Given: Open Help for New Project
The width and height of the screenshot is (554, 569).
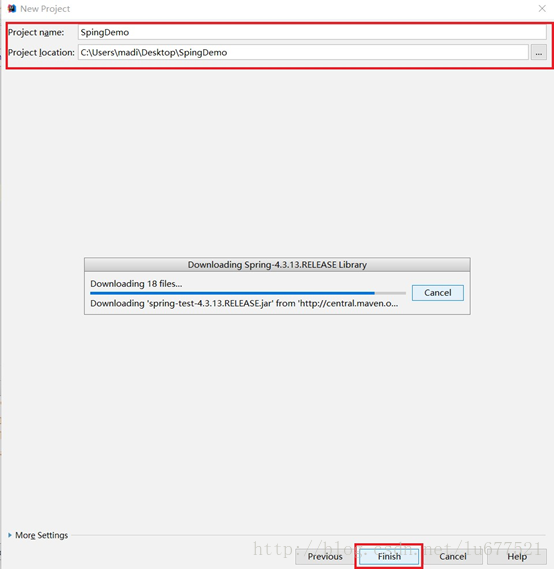Looking at the screenshot, I should click(x=517, y=556).
